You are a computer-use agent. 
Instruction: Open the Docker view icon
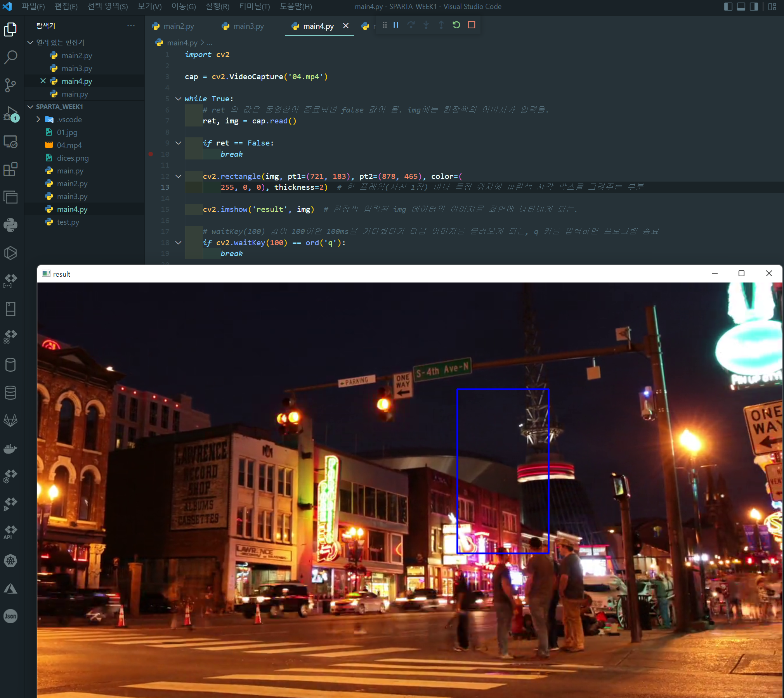coord(10,449)
